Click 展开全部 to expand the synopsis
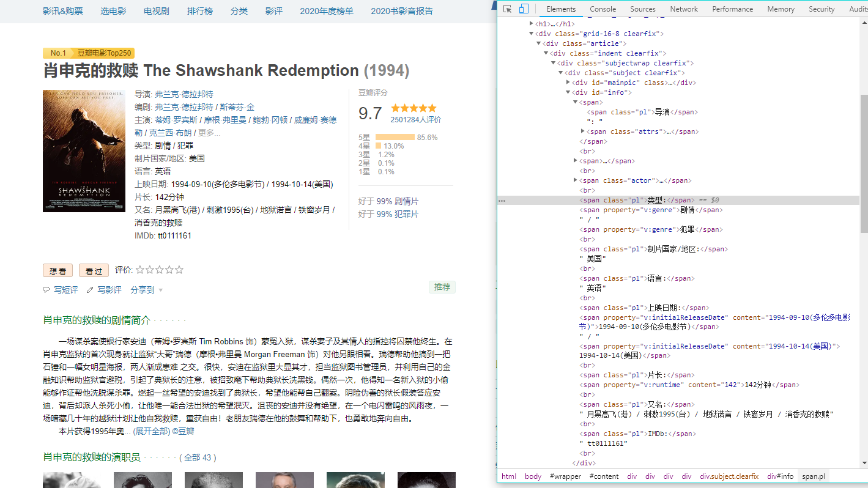This screenshot has height=488, width=868. tap(151, 432)
